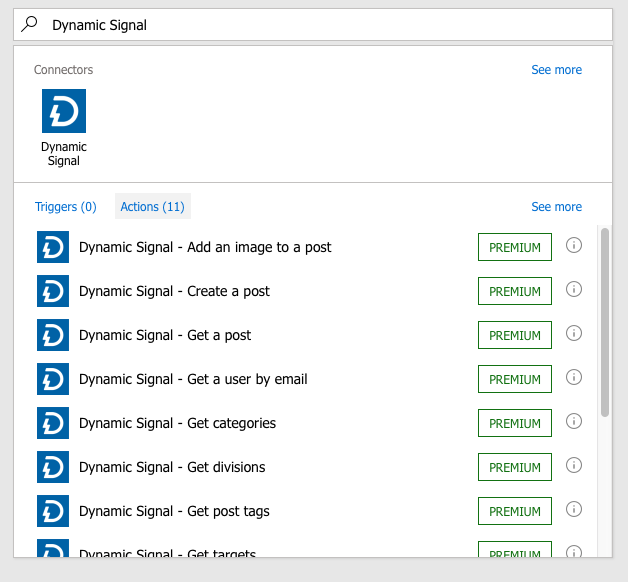Click info icon beside Get a post
Image resolution: width=628 pixels, height=582 pixels.
point(574,333)
